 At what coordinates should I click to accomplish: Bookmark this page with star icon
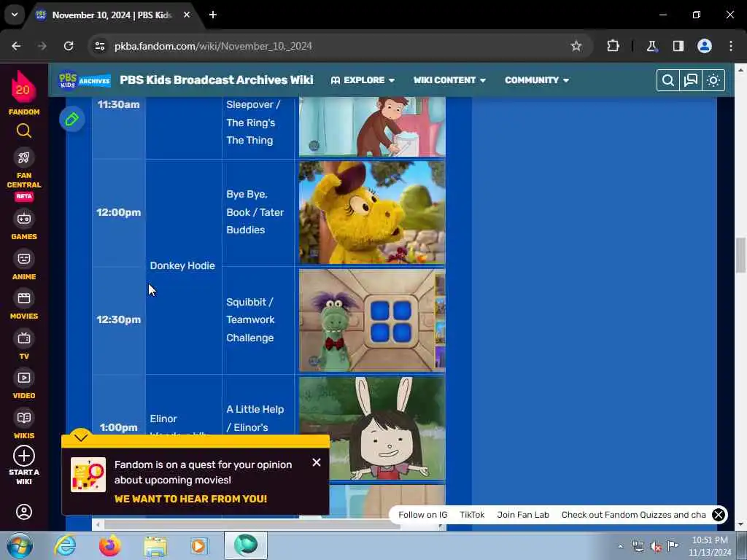[576, 46]
